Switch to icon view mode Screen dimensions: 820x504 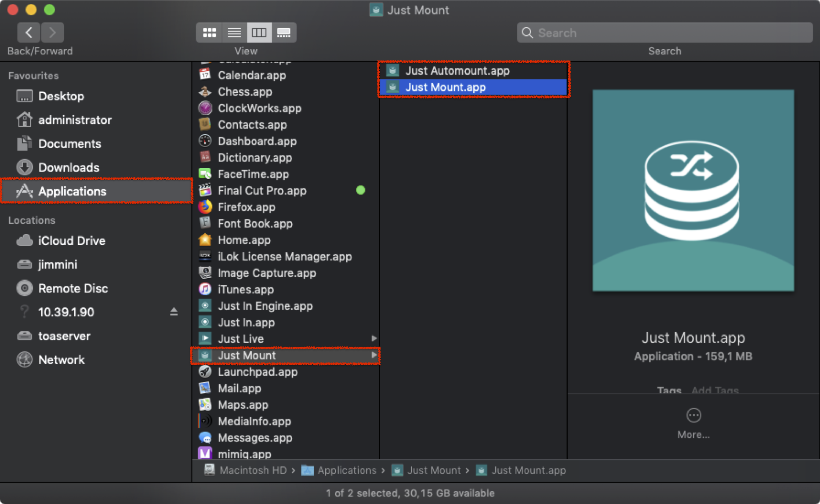point(209,33)
